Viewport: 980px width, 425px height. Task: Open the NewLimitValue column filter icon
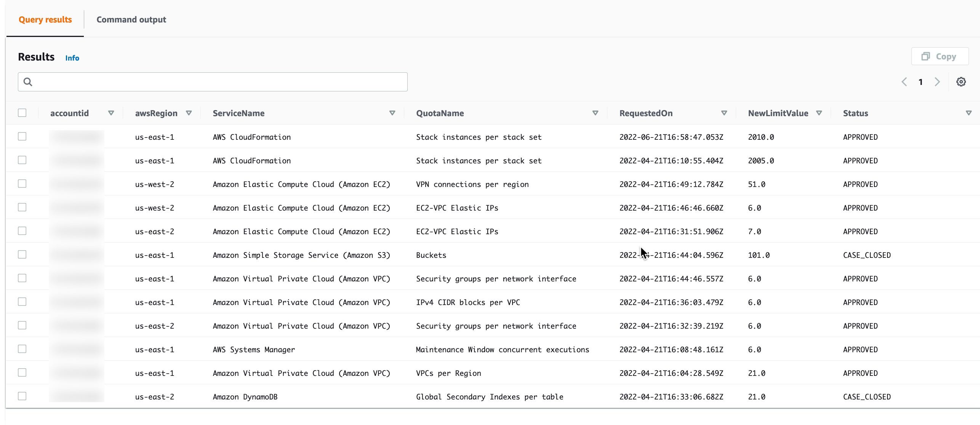[x=819, y=113]
